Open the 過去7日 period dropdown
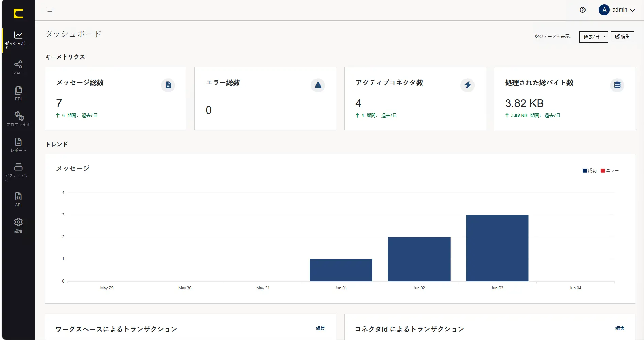Viewport: 644px width, 340px height. [593, 37]
